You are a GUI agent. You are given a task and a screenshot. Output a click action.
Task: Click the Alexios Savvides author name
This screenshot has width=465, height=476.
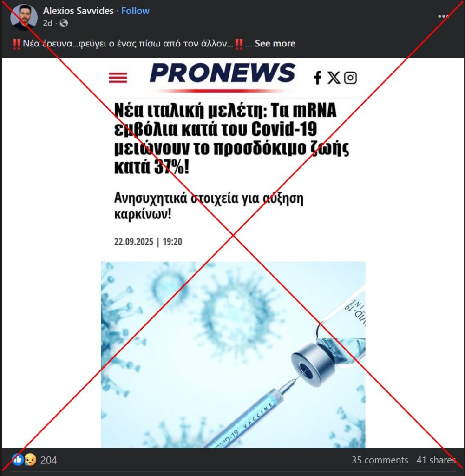(x=78, y=11)
